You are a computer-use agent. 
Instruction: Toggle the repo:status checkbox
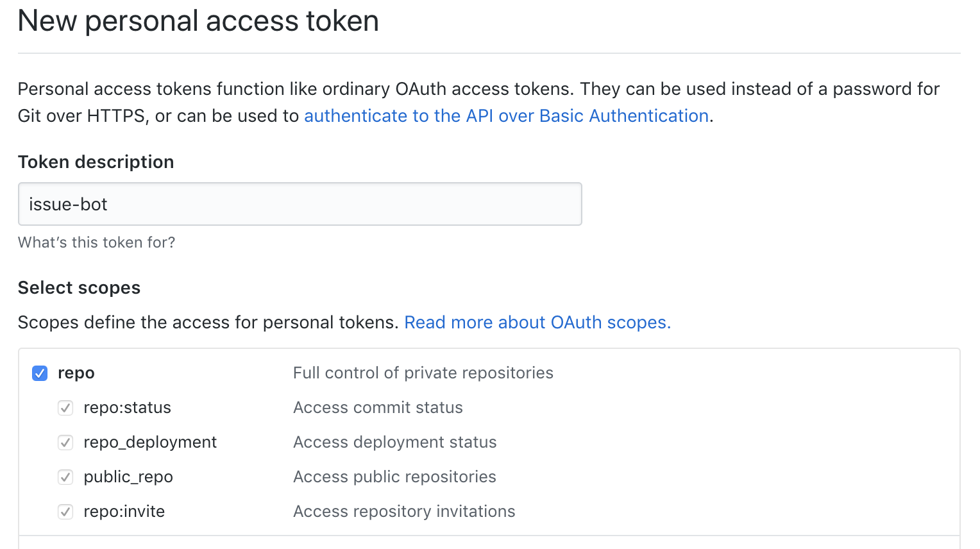pos(65,408)
